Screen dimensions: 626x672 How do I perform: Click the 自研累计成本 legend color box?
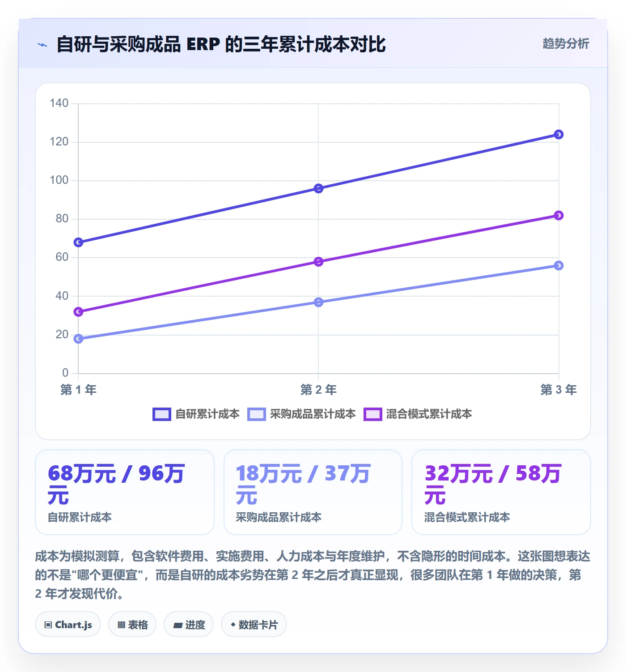pos(161,414)
